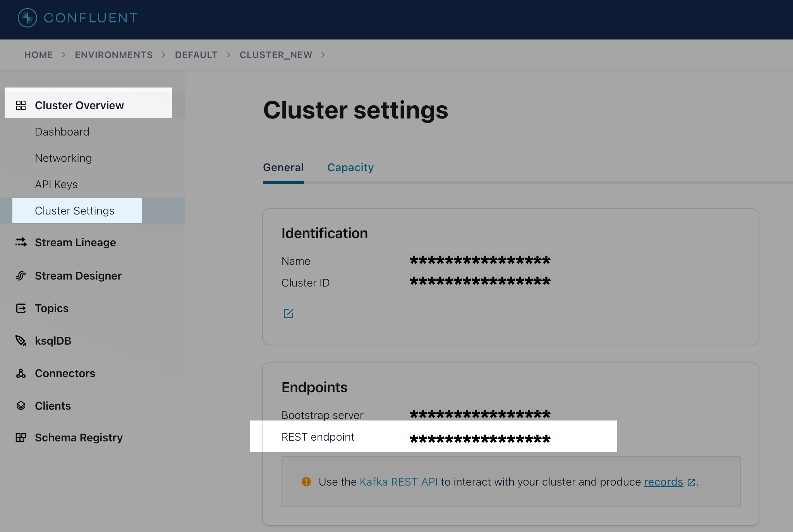The image size is (793, 532).
Task: Click chevron after DEFAULT breadcrumb
Action: pos(229,55)
